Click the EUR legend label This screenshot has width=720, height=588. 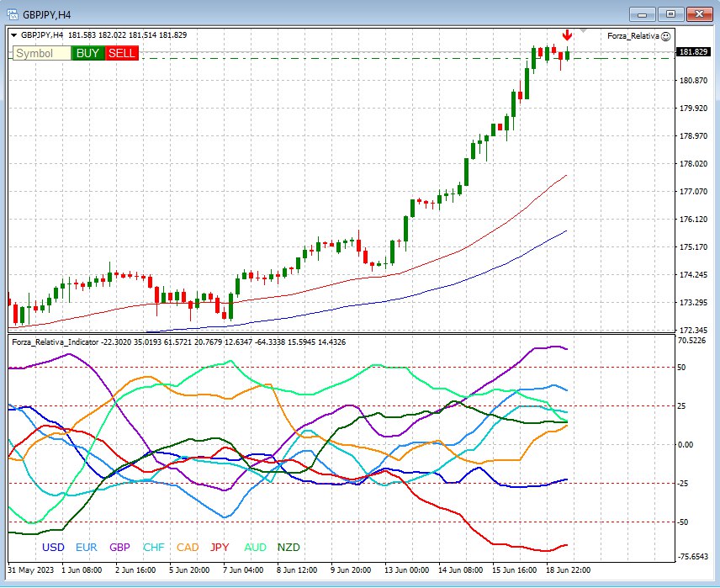pos(87,548)
